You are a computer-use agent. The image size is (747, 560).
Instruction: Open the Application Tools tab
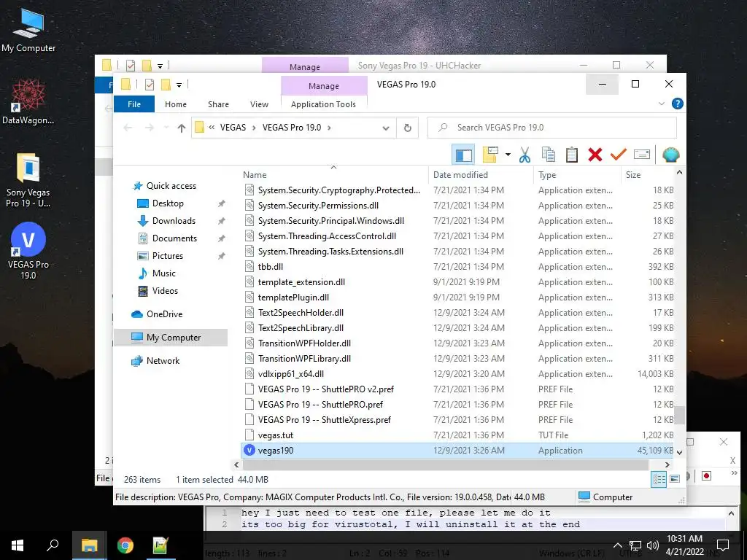pos(323,104)
